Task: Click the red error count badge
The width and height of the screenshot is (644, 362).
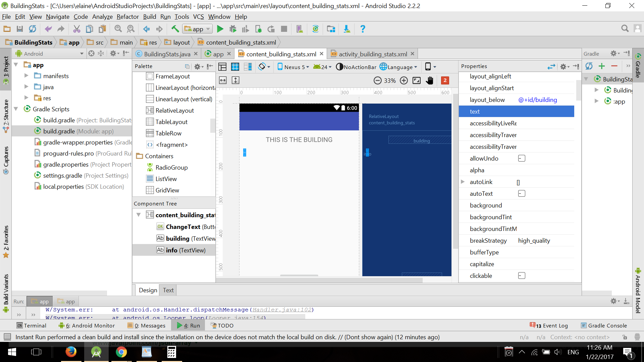Action: (x=445, y=80)
